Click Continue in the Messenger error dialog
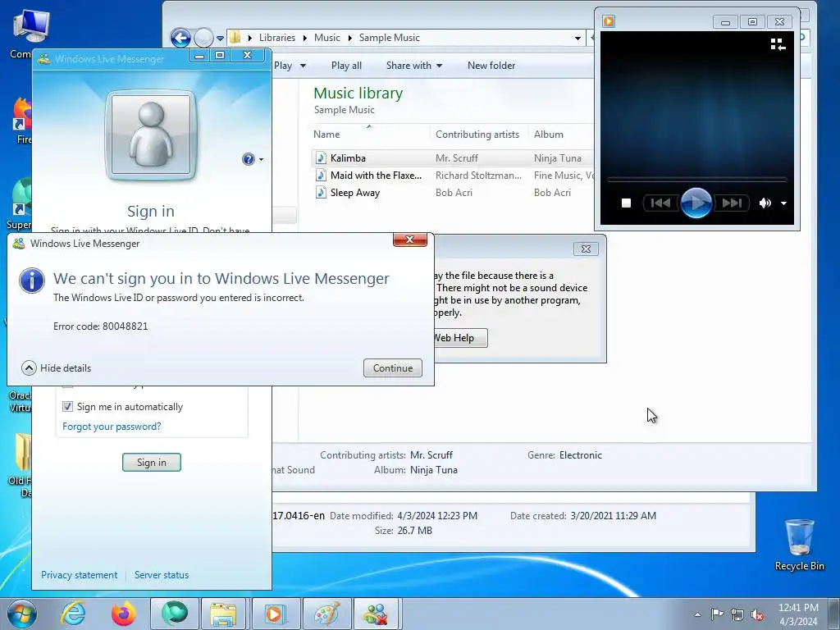 393,368
